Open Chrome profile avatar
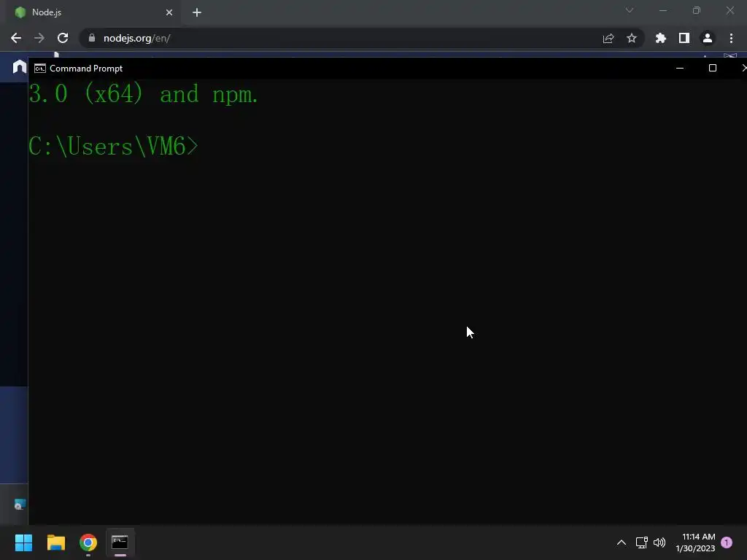The image size is (747, 560). [x=708, y=38]
